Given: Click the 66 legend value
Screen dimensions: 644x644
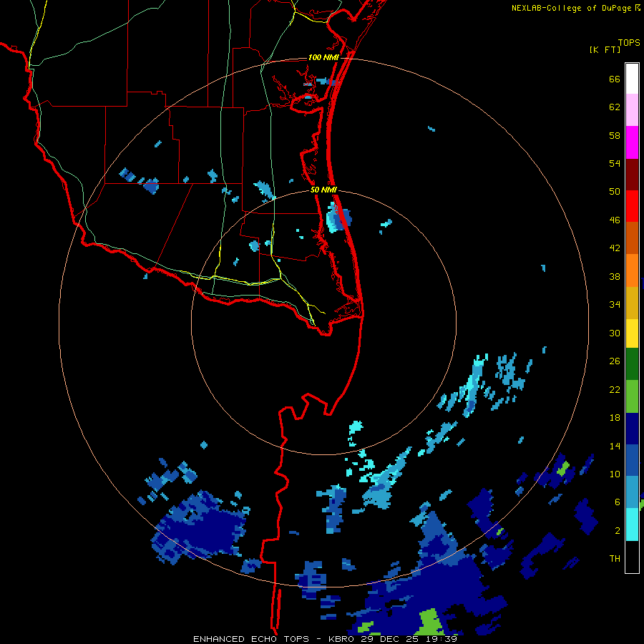Looking at the screenshot, I should pyautogui.click(x=615, y=79).
